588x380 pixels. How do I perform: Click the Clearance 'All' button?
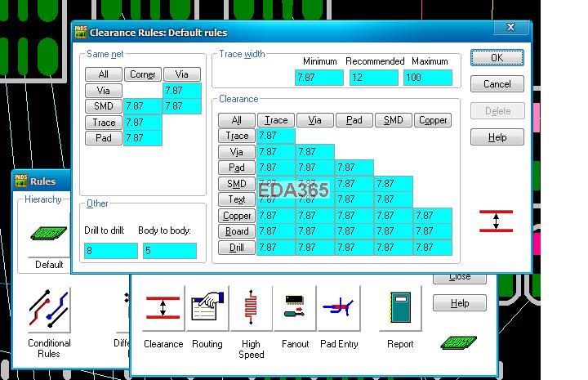coord(237,120)
